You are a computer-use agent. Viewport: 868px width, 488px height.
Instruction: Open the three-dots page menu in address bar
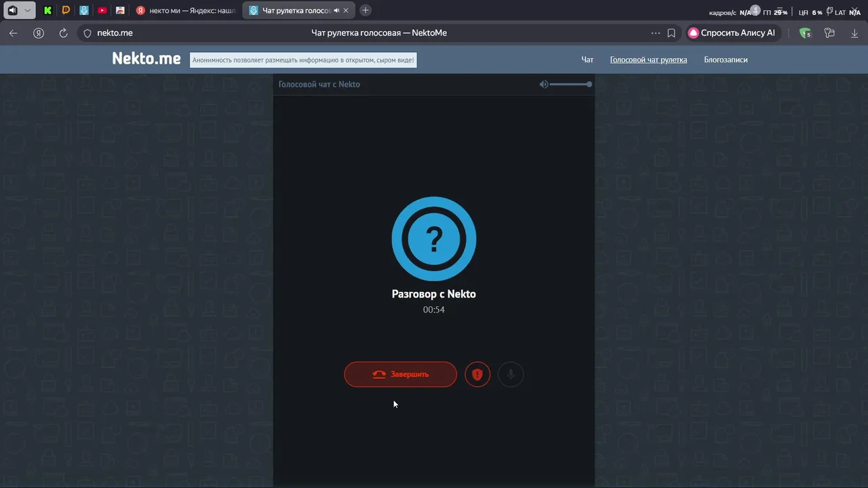click(655, 33)
